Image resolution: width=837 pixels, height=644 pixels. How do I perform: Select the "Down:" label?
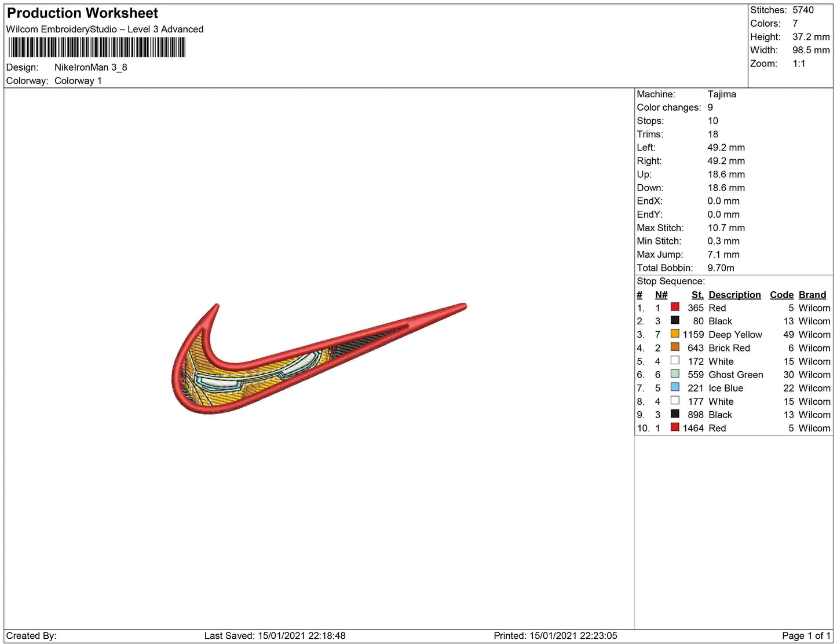pyautogui.click(x=650, y=188)
